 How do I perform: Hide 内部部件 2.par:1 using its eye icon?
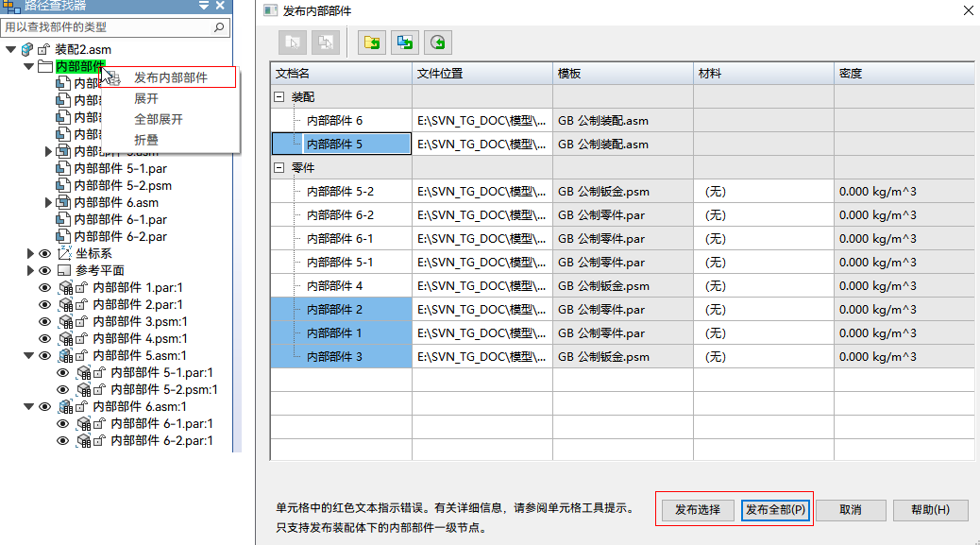click(x=44, y=304)
